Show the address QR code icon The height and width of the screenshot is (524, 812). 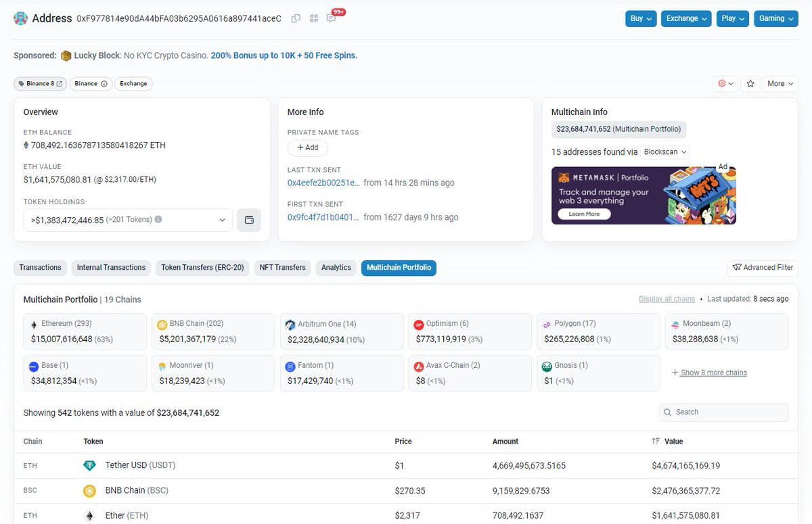314,18
